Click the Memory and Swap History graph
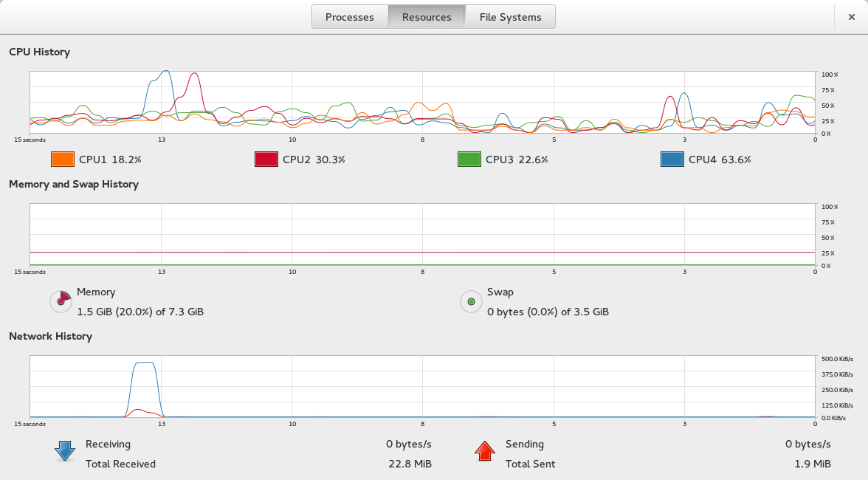The height and width of the screenshot is (480, 868). tap(422, 235)
